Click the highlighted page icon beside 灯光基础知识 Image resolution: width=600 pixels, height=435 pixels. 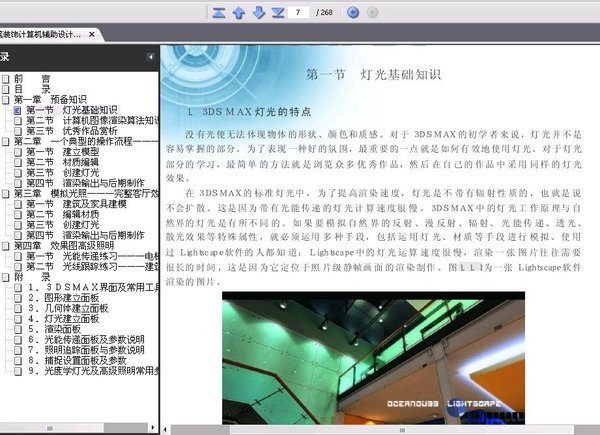[x=17, y=110]
